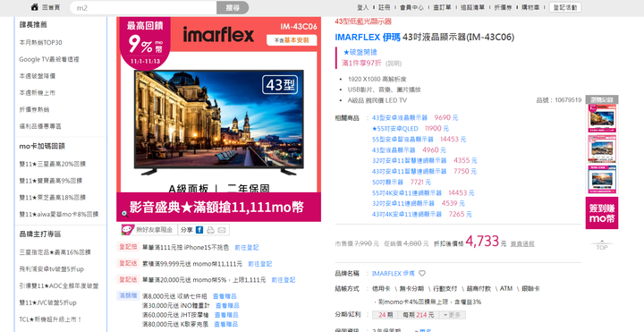This screenshot has width=644, height=332.
Task: Open related product 43型安卓液晶顯示器
Action: click(x=400, y=117)
